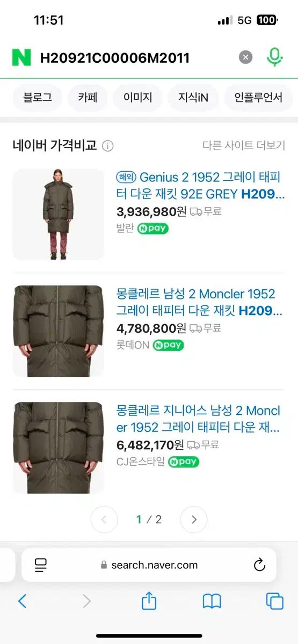
Task: Go back with the Safari back arrow
Action: pyautogui.click(x=22, y=601)
